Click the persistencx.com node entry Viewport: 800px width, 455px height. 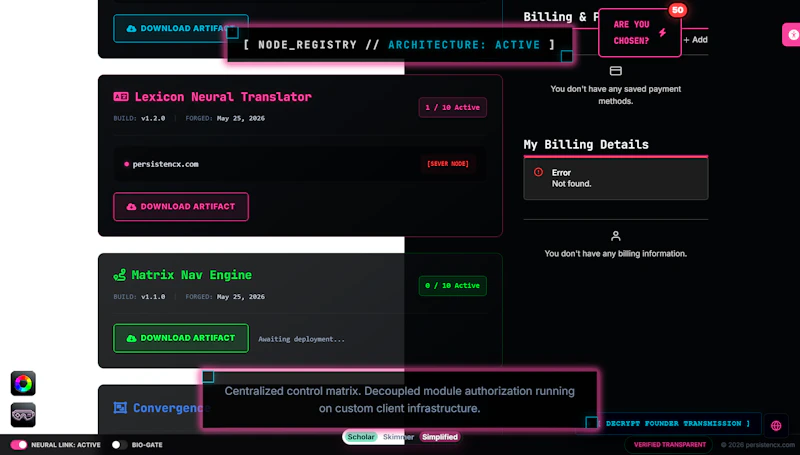[300, 164]
